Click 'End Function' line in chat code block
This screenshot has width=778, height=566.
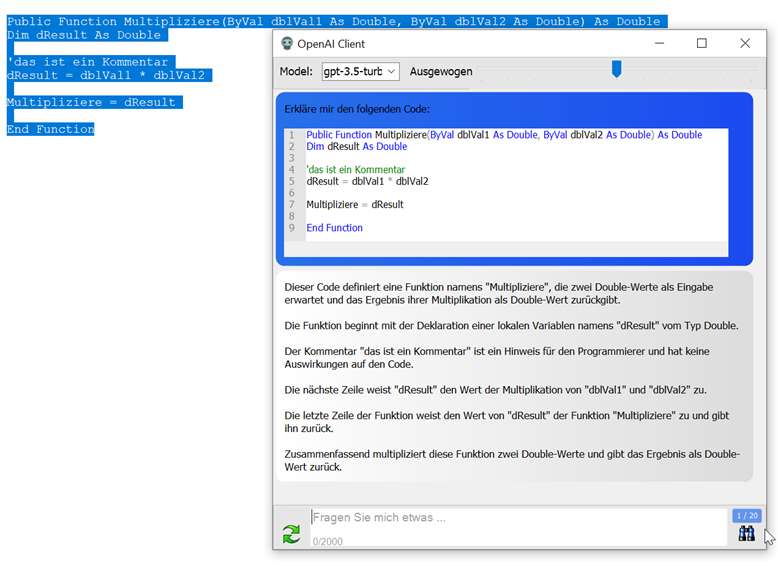(334, 228)
